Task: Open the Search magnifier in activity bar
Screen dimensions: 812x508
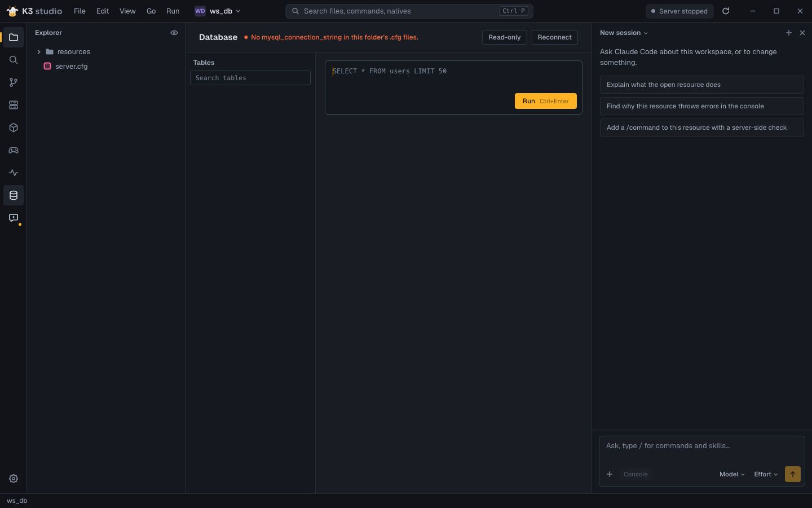Action: (14, 60)
